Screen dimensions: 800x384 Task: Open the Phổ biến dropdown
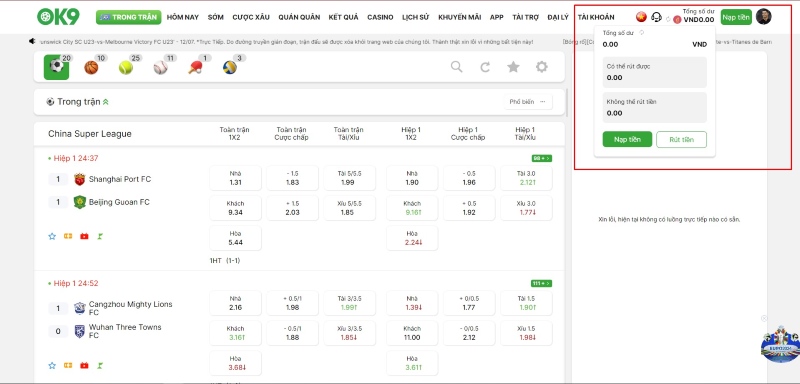(x=528, y=102)
